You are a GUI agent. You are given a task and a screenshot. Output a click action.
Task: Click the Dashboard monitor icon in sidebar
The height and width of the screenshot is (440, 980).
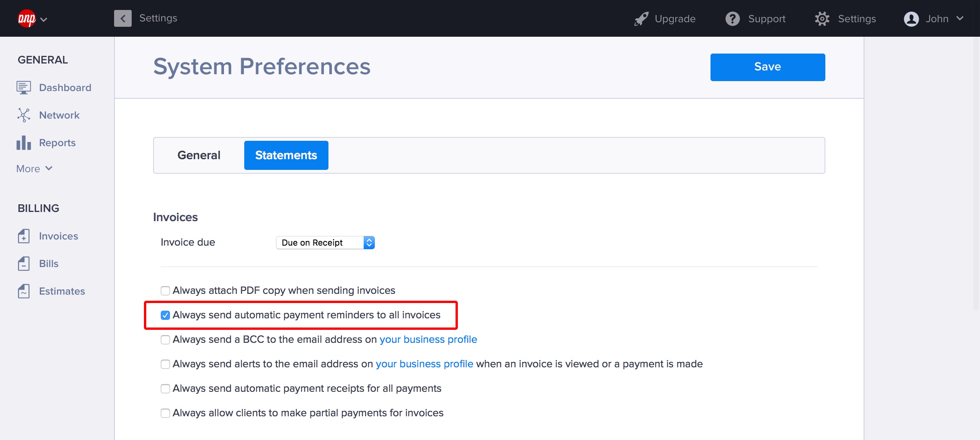(x=24, y=88)
